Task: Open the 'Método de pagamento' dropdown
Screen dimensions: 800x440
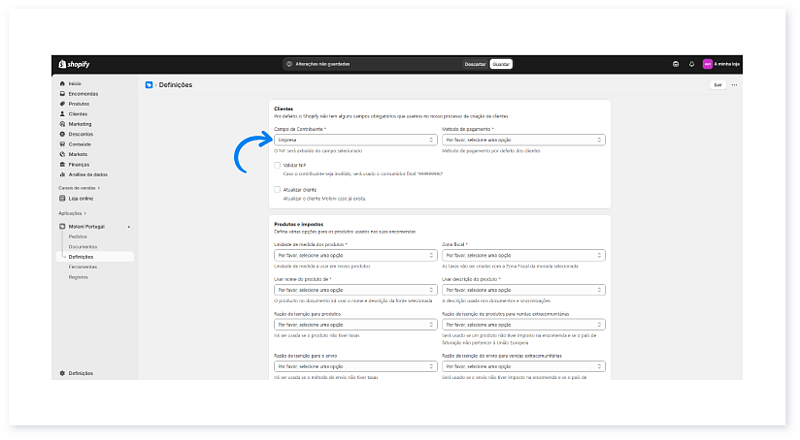Action: [523, 140]
